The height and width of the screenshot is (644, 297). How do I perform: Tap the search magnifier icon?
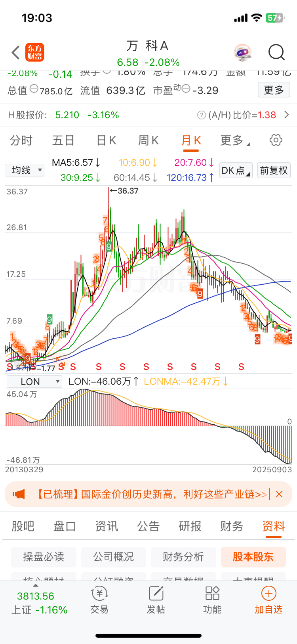coord(276,52)
